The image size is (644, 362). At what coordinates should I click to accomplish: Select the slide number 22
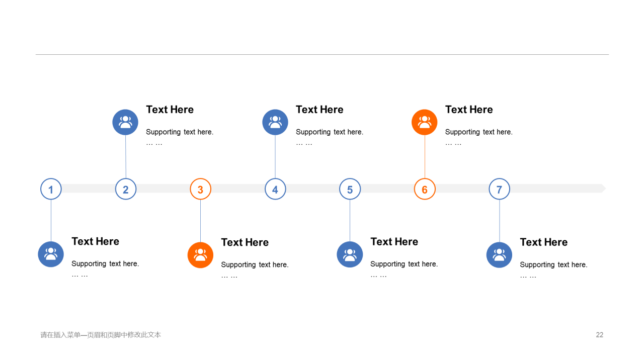click(600, 335)
